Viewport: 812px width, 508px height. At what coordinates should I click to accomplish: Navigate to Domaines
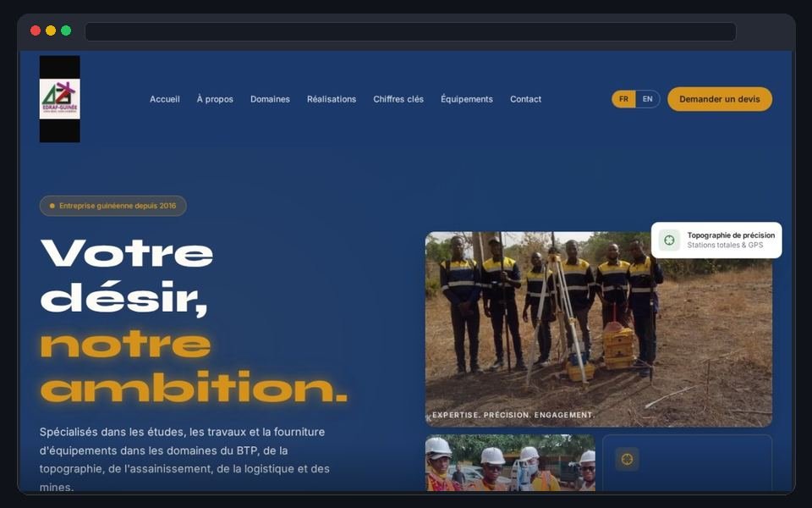[x=270, y=99]
